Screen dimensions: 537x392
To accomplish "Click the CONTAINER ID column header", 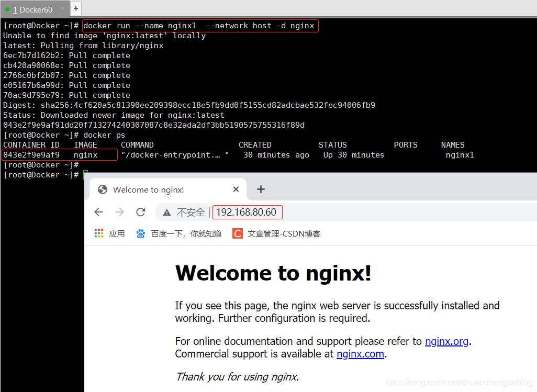I will pyautogui.click(x=31, y=145).
